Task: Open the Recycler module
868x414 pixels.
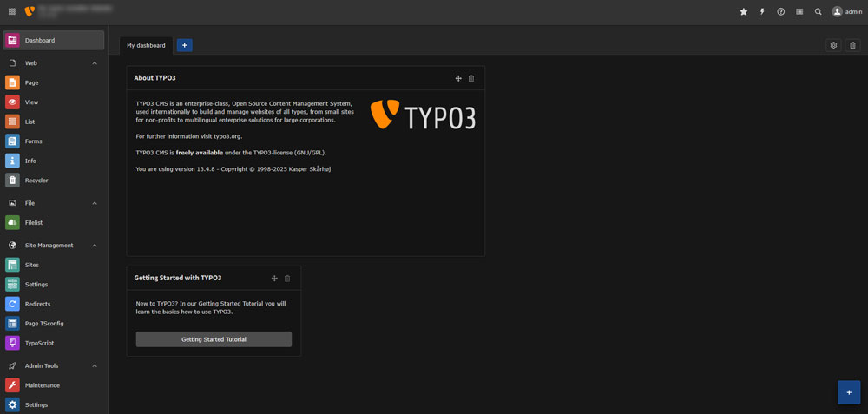Action: [x=54, y=181]
